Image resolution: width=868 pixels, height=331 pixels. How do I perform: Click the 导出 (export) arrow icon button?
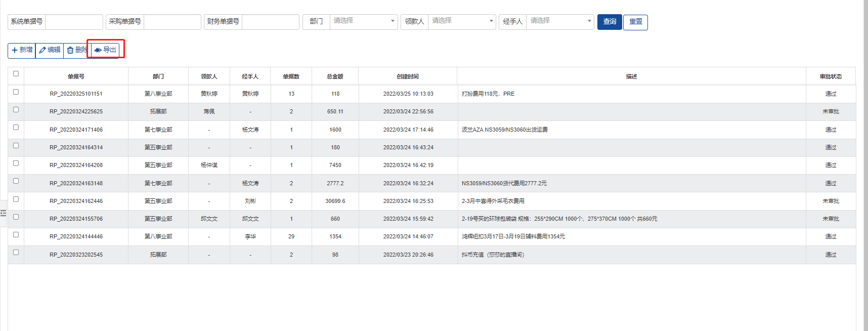click(105, 50)
